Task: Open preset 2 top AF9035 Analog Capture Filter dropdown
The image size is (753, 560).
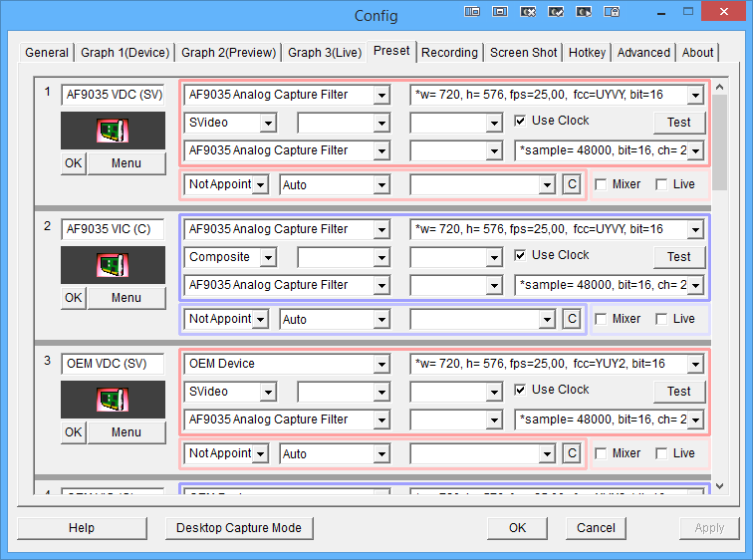Action: (287, 229)
